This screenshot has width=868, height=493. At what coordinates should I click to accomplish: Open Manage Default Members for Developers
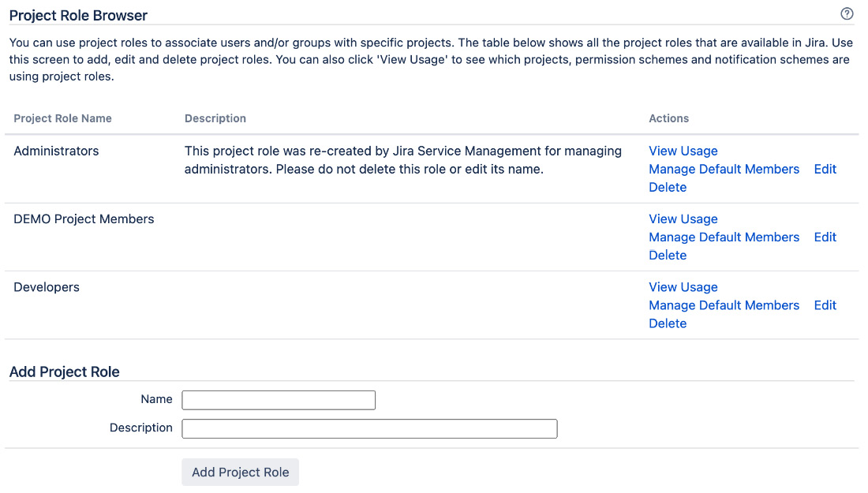724,305
